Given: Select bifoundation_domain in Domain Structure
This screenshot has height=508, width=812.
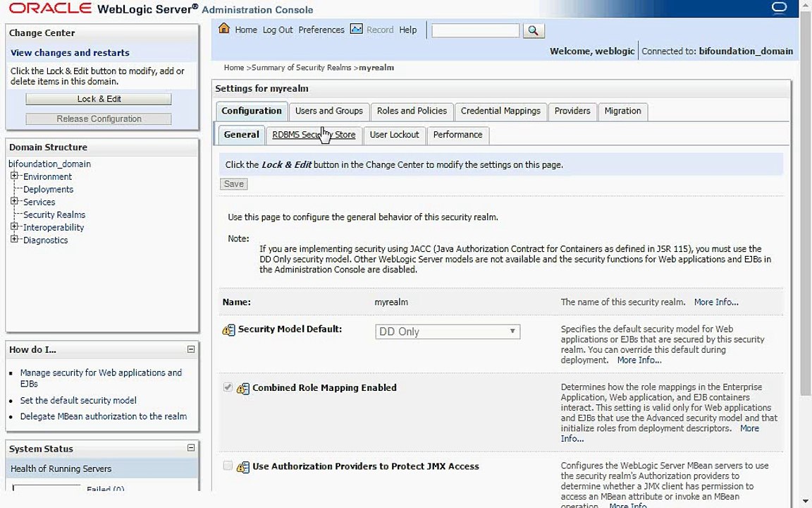Looking at the screenshot, I should coord(50,164).
